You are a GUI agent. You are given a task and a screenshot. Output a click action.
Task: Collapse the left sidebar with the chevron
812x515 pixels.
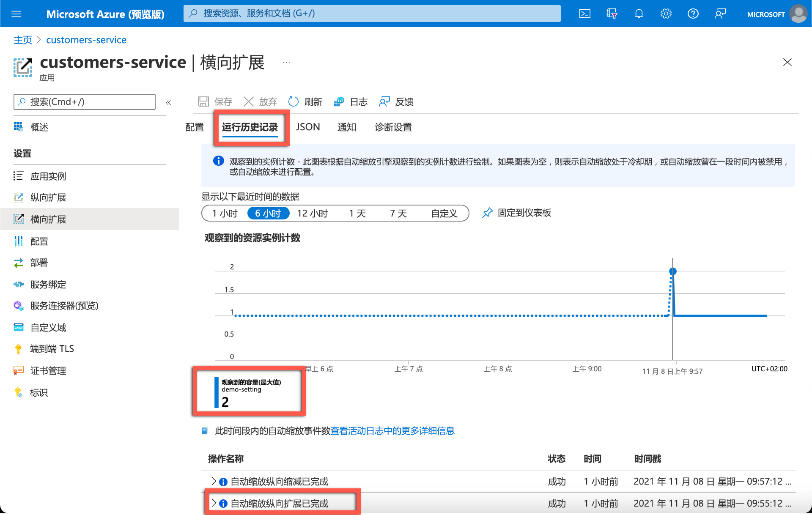coord(168,103)
